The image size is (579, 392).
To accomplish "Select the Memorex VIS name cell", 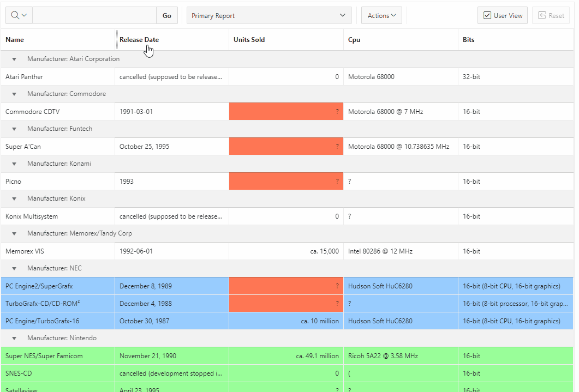I will (x=58, y=251).
